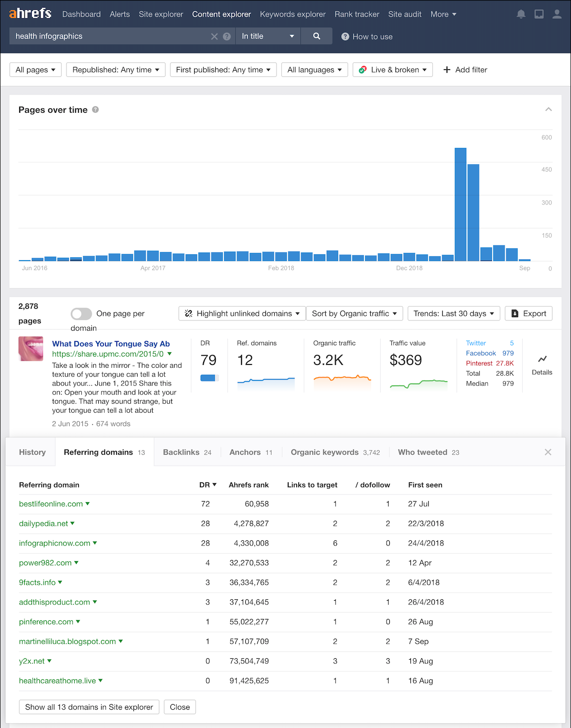Expand the article URL dropdown arrow
This screenshot has width=571, height=728.
tap(169, 354)
